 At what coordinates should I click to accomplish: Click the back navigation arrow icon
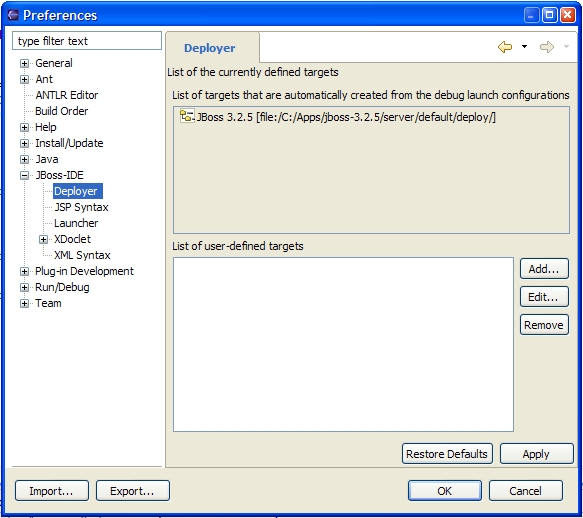coord(505,47)
